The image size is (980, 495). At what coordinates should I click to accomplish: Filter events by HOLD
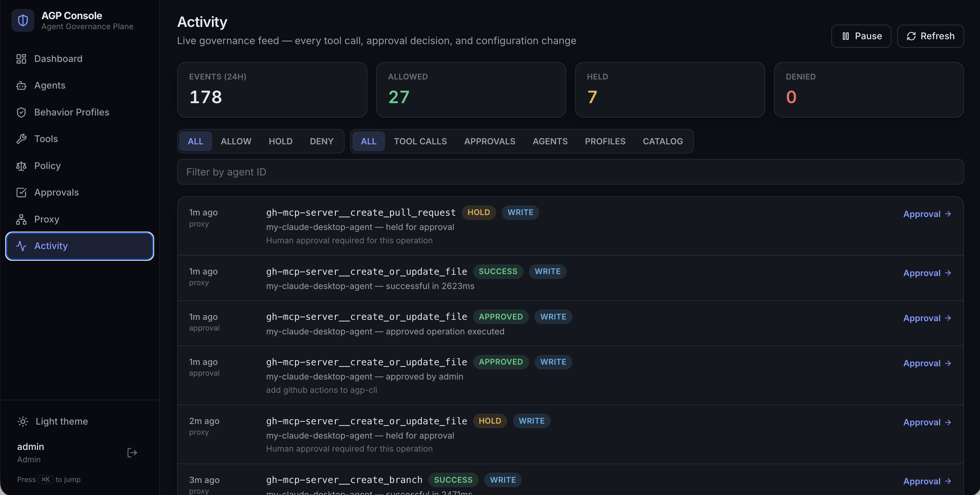[x=280, y=141]
